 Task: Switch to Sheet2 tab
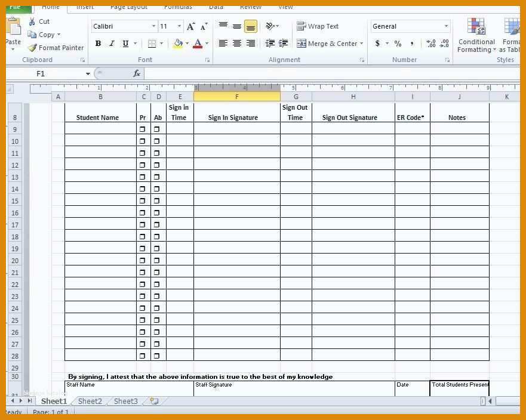[90, 402]
